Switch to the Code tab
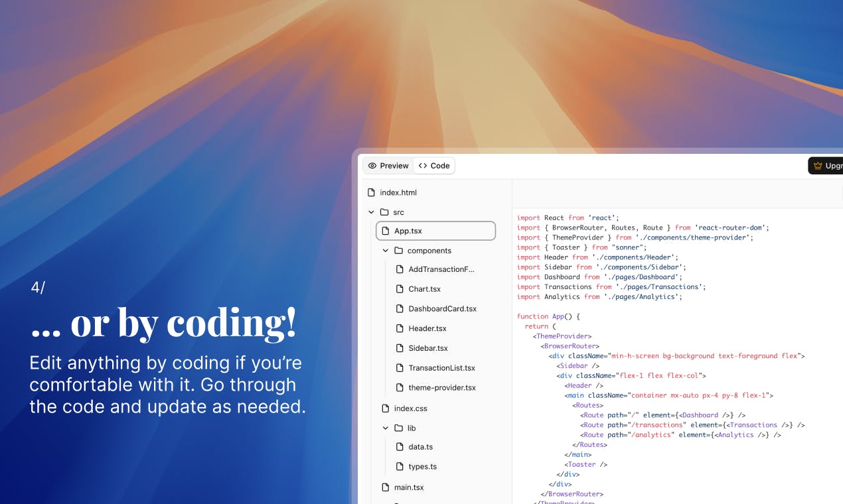 tap(434, 166)
